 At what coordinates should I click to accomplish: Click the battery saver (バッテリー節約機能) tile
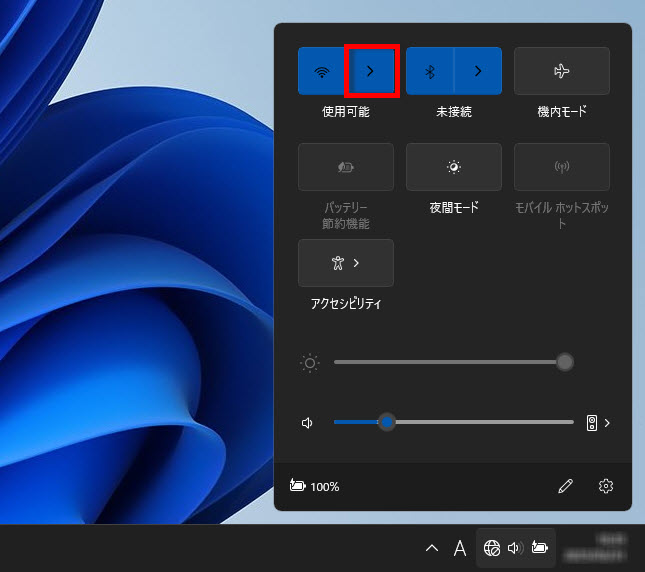(346, 167)
